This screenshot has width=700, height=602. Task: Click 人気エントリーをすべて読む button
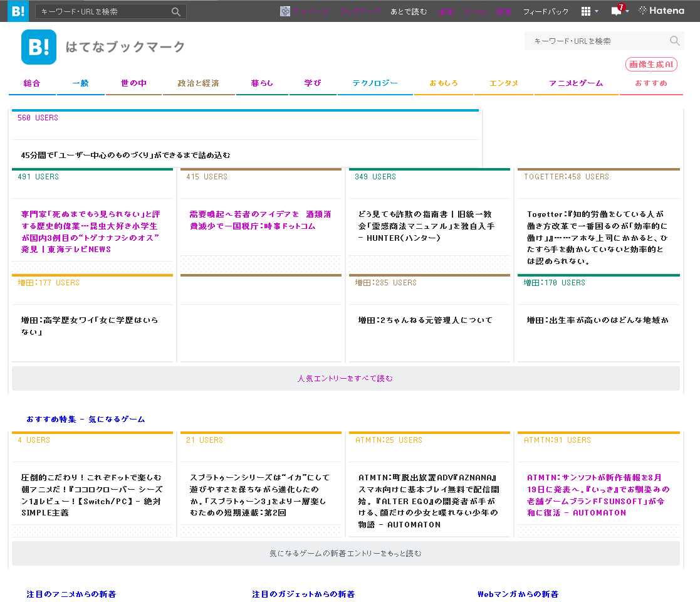point(345,379)
